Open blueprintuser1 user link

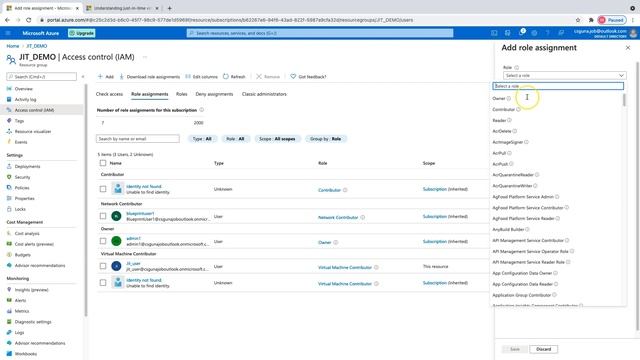coord(140,213)
